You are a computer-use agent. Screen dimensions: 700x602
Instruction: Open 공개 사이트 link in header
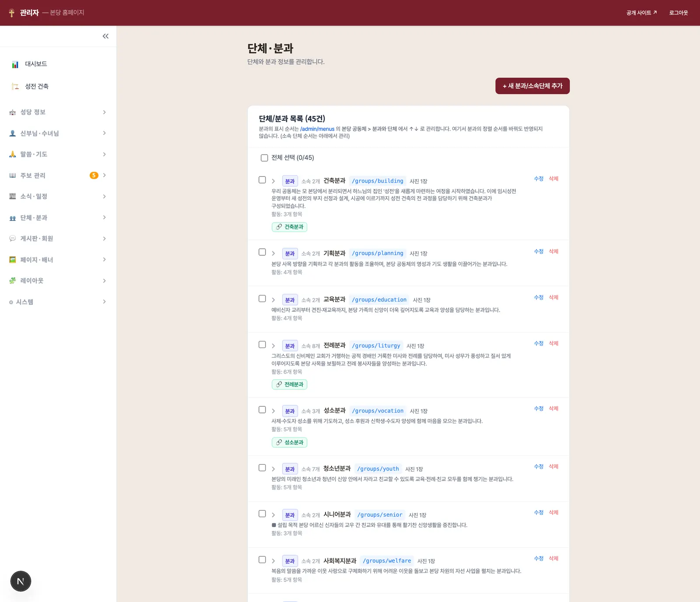pyautogui.click(x=641, y=13)
